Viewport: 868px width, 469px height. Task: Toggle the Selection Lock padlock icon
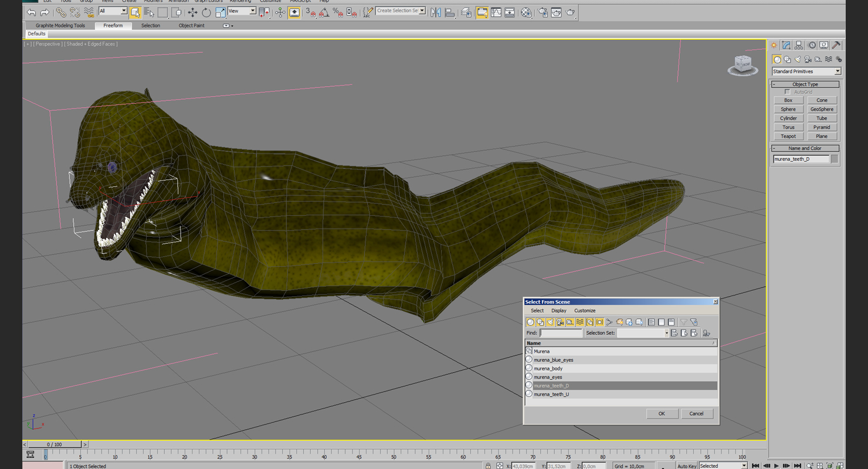point(488,466)
